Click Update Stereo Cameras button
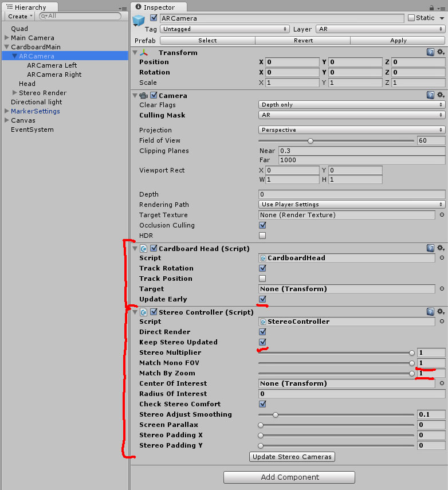448x490 pixels. point(292,457)
